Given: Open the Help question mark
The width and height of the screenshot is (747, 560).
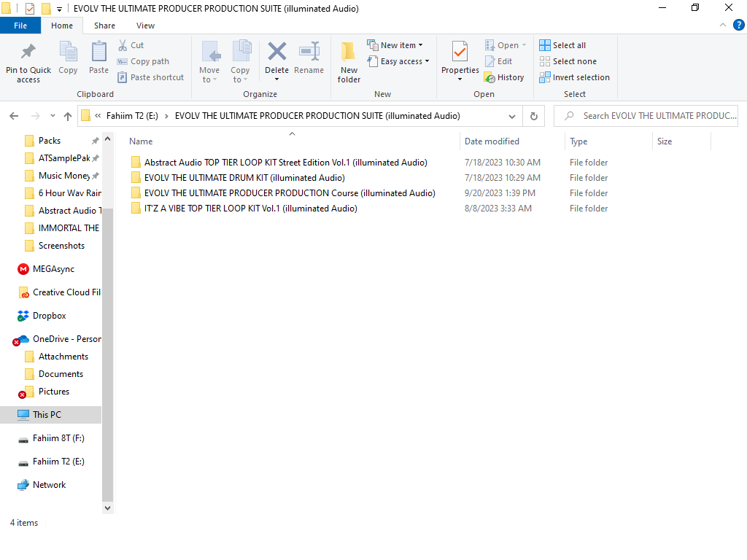Looking at the screenshot, I should click(x=738, y=26).
